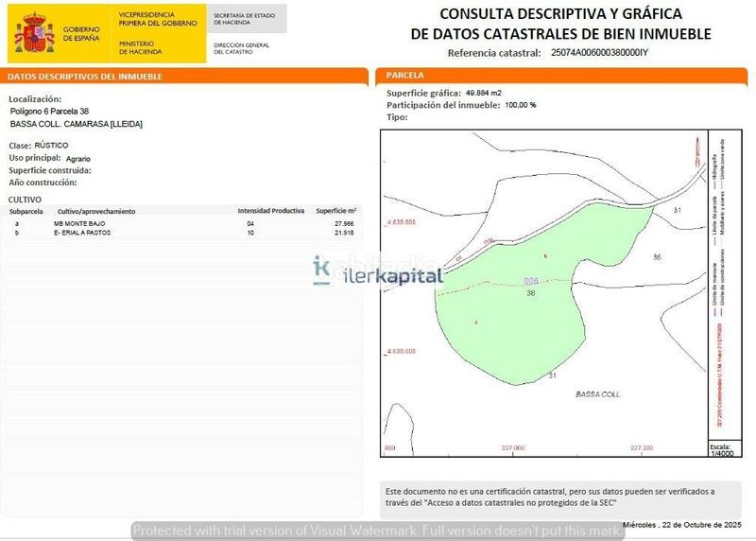
Task: Click the Secretaría de Estado de Hacienda box
Action: [244, 20]
